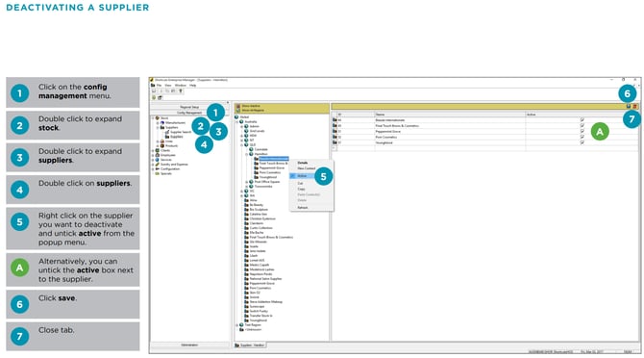Switch to the Supplier - Hamilton tab
Screen dimensions: 644x358
[250, 345]
